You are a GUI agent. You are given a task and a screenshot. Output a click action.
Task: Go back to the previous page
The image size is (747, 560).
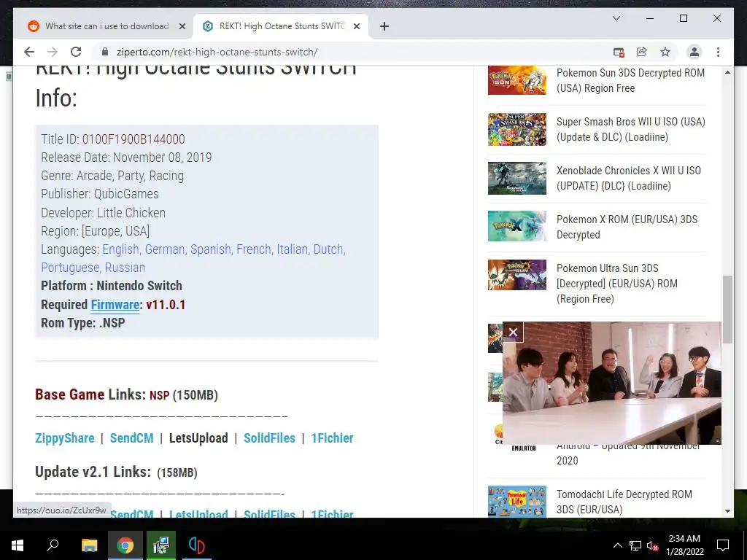coord(29,52)
